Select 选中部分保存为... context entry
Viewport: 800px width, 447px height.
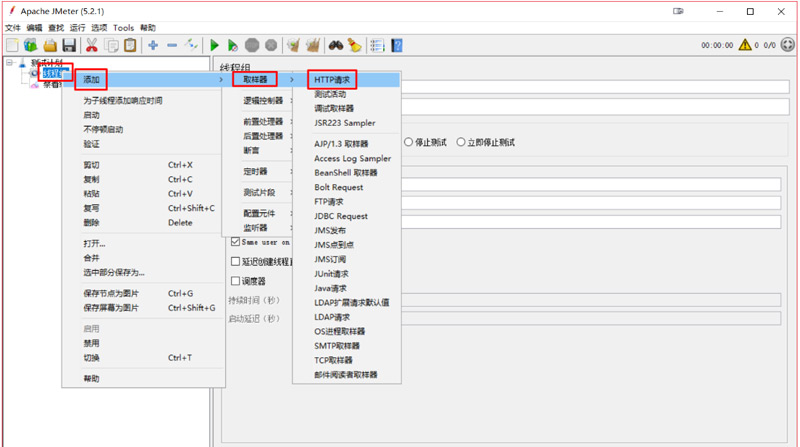(114, 272)
